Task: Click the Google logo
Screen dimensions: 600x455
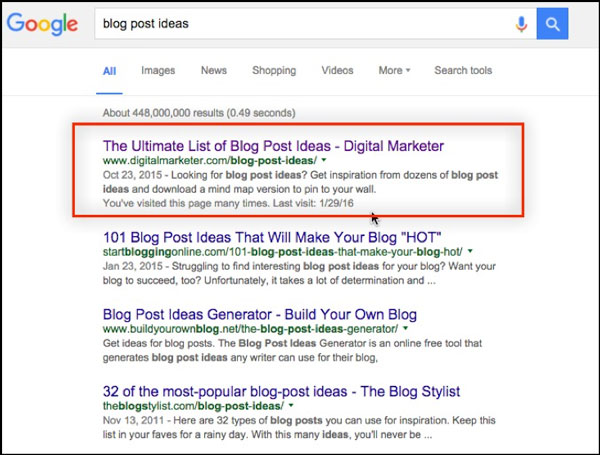Action: pos(42,24)
